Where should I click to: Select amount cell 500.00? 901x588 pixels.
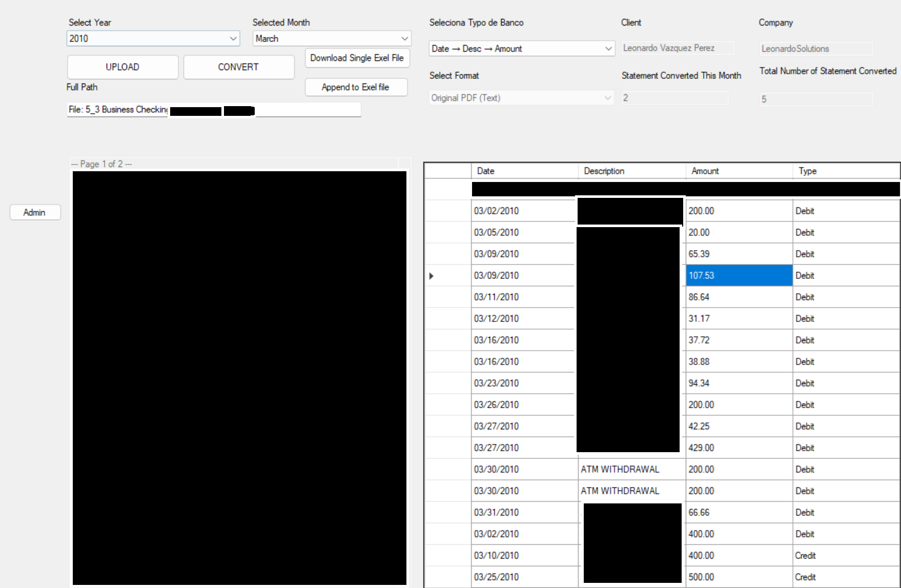[x=739, y=577]
